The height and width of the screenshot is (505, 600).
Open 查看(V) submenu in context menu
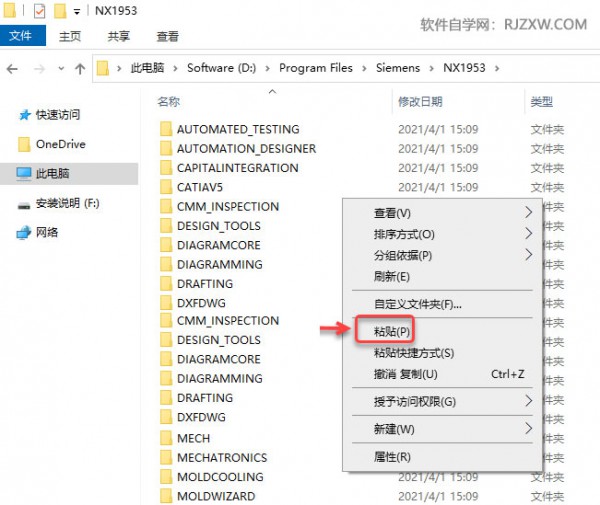click(442, 213)
